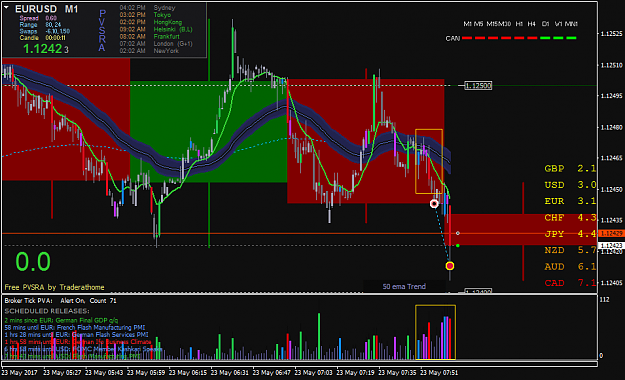Click the CHF 4.3 strength row
Image resolution: width=625 pixels, height=380 pixels.
click(x=570, y=218)
